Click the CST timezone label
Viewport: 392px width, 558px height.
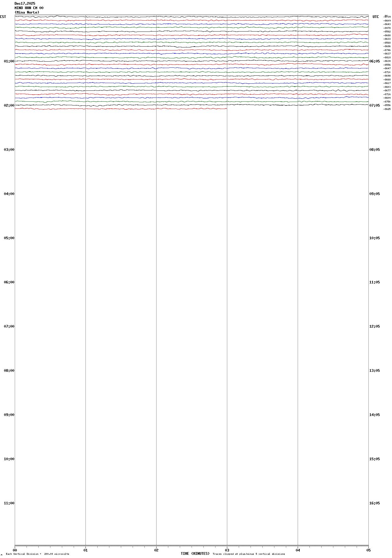(3, 17)
